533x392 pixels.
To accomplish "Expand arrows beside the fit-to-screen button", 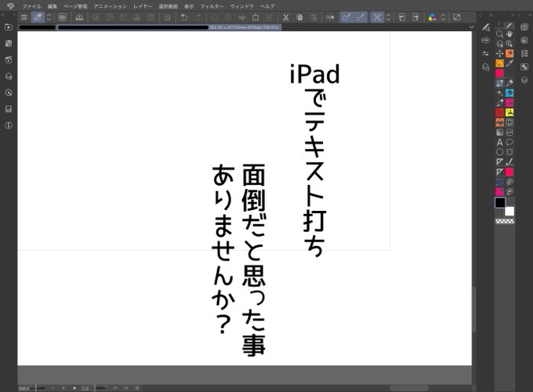I will click(x=388, y=17).
